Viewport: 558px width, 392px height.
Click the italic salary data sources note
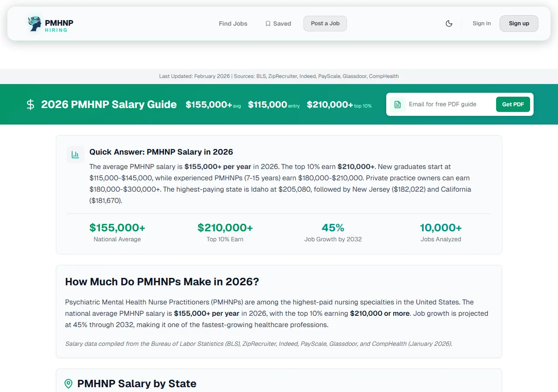click(x=259, y=344)
